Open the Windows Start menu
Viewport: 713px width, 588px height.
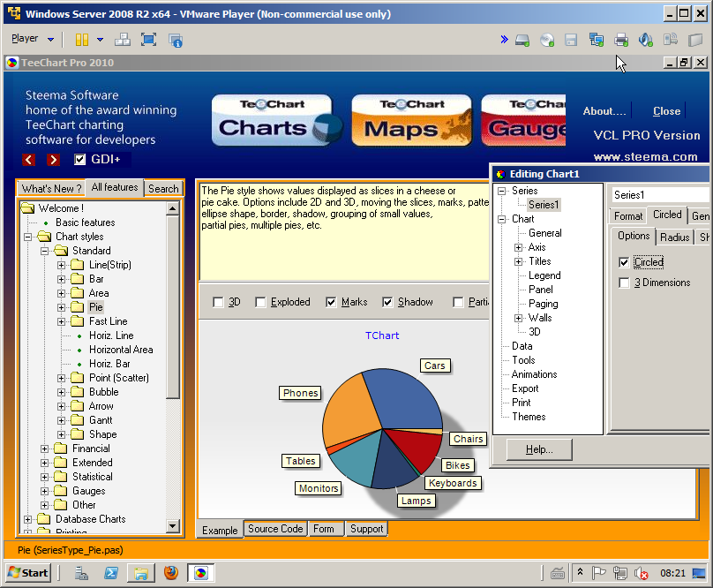(28, 573)
